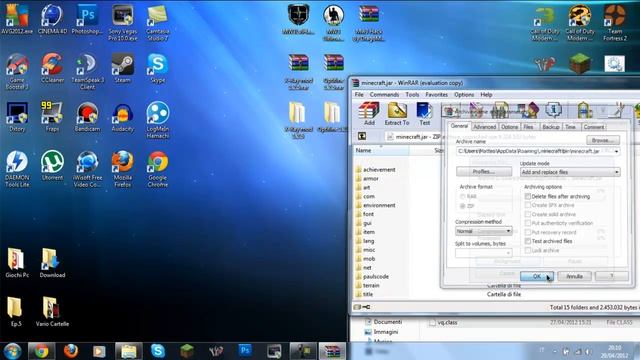Viewport: 640px width, 360px height.
Task: Open the TeamSpeak 3 Client shortcut
Action: [87, 72]
